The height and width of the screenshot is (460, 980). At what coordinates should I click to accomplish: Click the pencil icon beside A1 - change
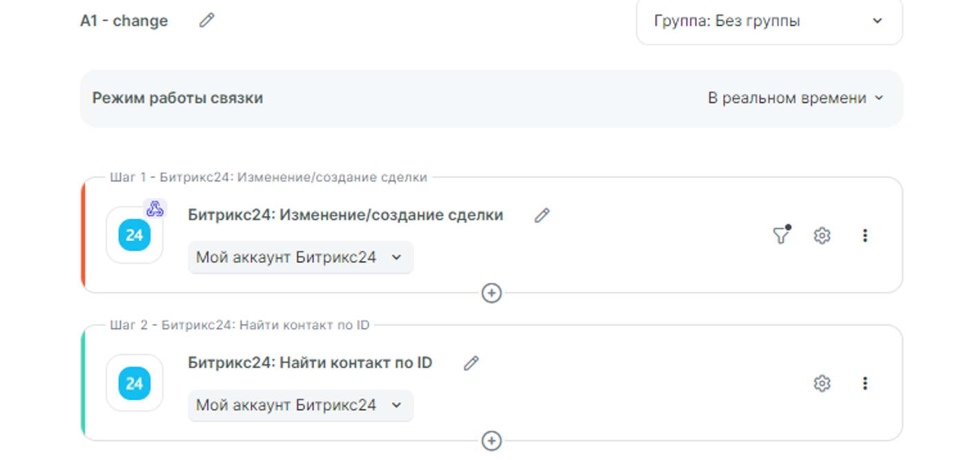pyautogui.click(x=206, y=21)
